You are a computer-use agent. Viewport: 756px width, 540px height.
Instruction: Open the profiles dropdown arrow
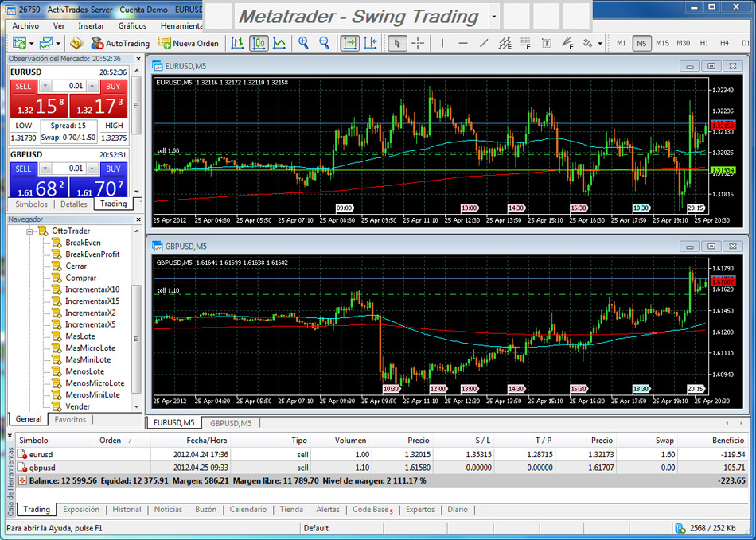click(x=58, y=43)
